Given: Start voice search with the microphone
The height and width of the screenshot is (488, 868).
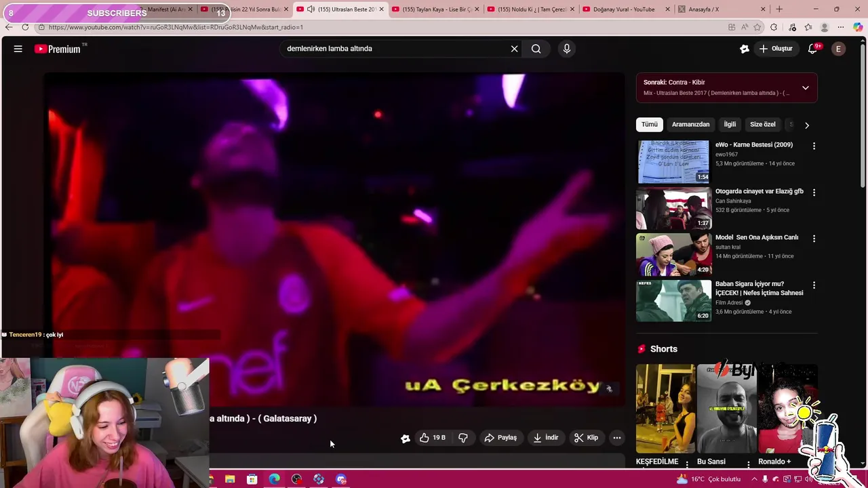Looking at the screenshot, I should point(567,49).
